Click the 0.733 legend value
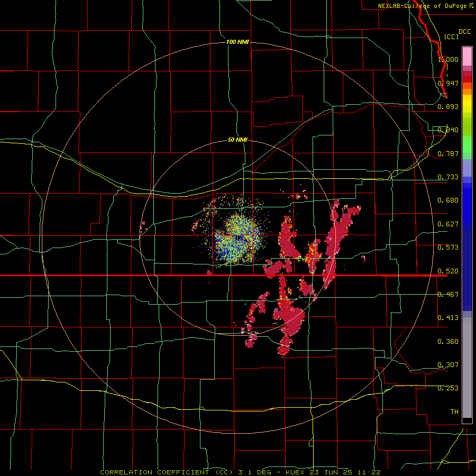Image resolution: width=476 pixels, height=476 pixels. coord(448,177)
